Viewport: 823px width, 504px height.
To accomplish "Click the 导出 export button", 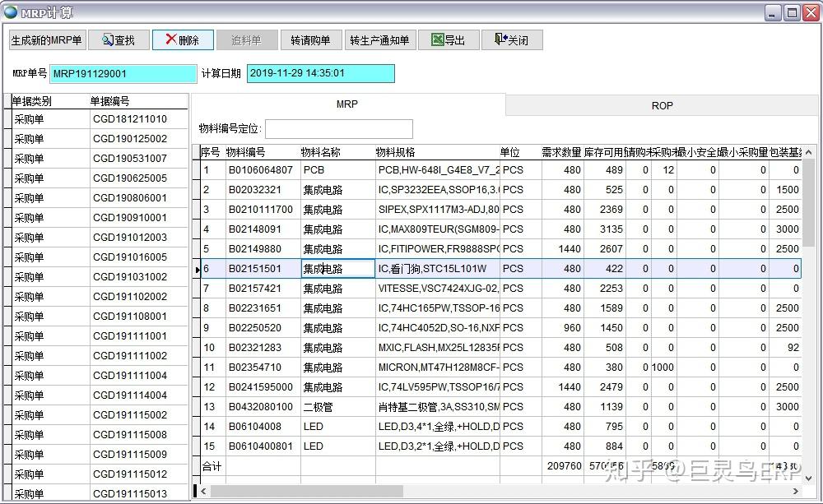I will coord(449,40).
